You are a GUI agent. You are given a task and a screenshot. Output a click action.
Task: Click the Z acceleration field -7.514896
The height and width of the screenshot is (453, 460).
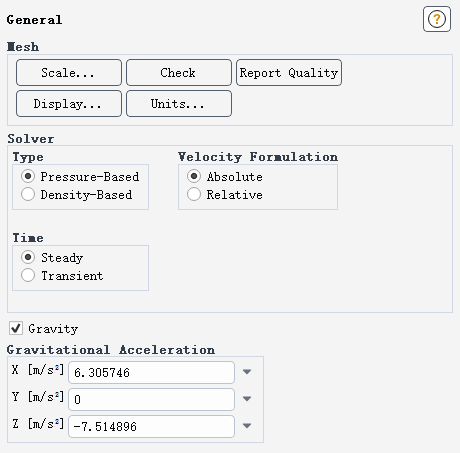[151, 426]
